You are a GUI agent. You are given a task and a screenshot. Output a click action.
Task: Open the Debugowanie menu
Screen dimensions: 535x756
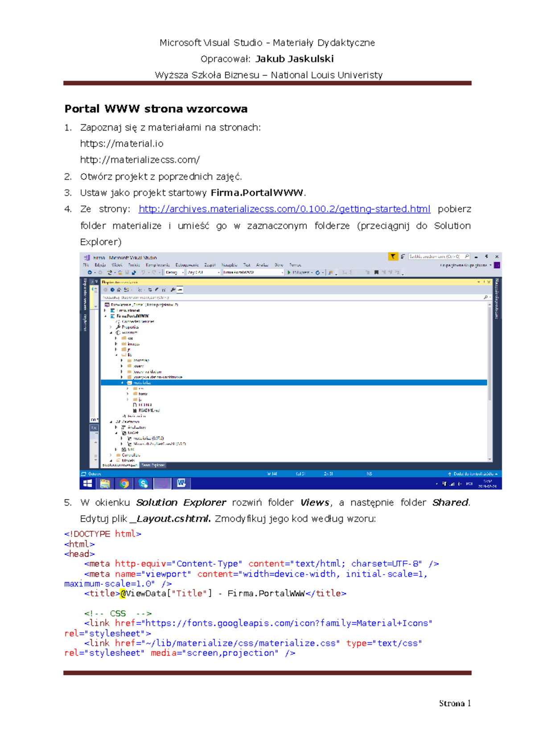pos(187,265)
